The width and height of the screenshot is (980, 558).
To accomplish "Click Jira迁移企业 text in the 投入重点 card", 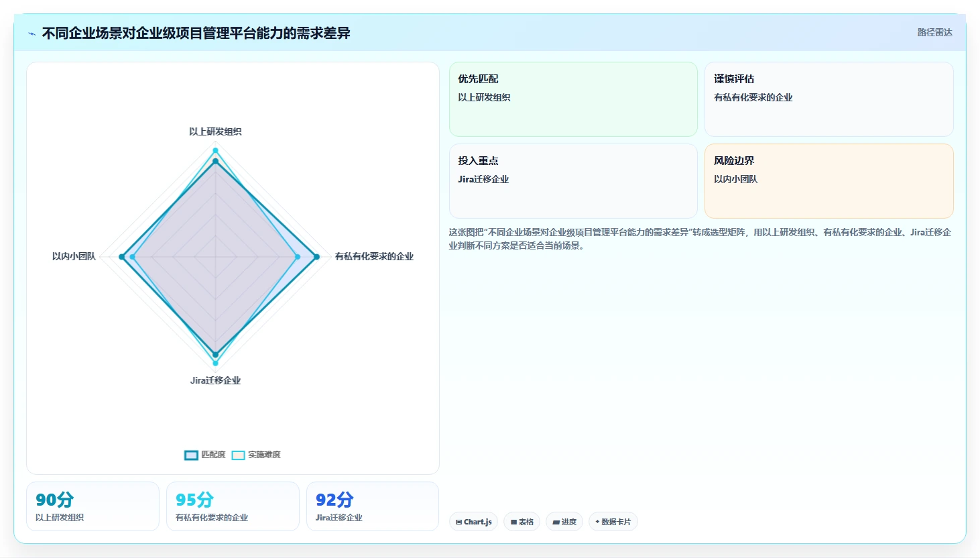I will (483, 179).
